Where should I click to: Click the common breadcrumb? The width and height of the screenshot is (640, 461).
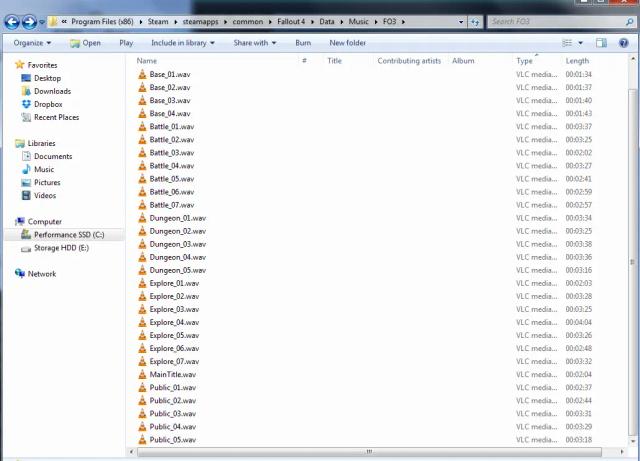[x=248, y=22]
